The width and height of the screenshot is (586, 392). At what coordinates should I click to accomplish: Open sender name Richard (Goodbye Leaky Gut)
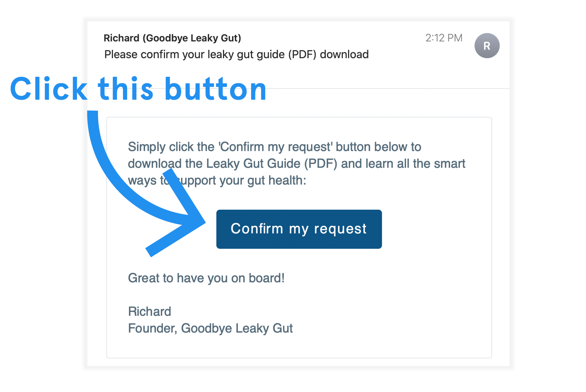point(172,38)
